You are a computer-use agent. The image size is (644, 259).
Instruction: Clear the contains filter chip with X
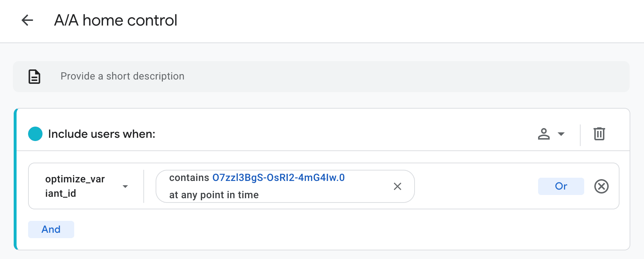[x=397, y=186]
